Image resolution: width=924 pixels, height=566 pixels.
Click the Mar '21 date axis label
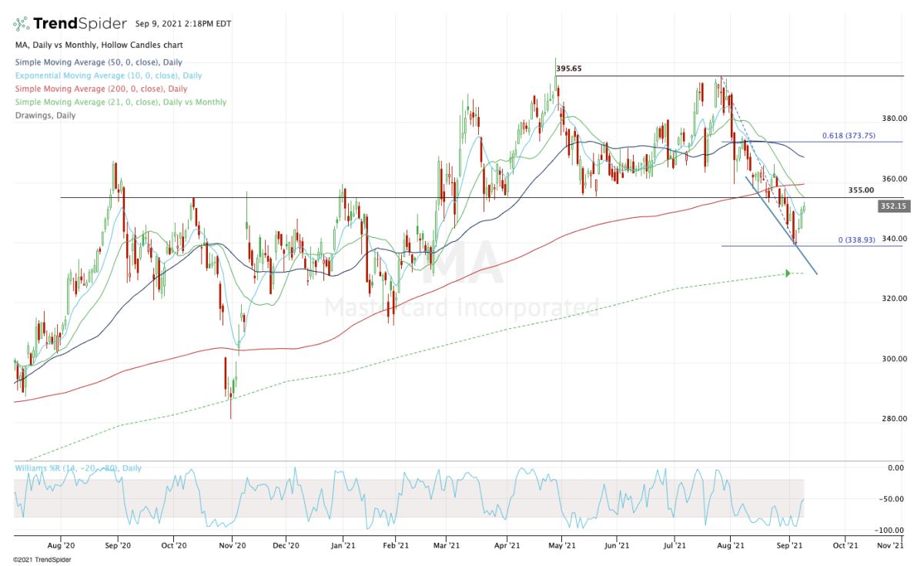[x=447, y=545]
